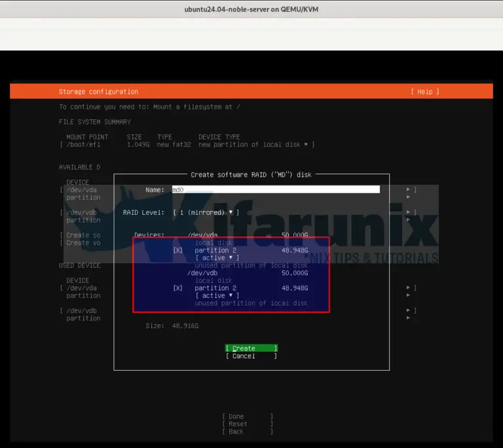
Task: Click arrow for /dev/vda in available devices
Action: pos(409,189)
